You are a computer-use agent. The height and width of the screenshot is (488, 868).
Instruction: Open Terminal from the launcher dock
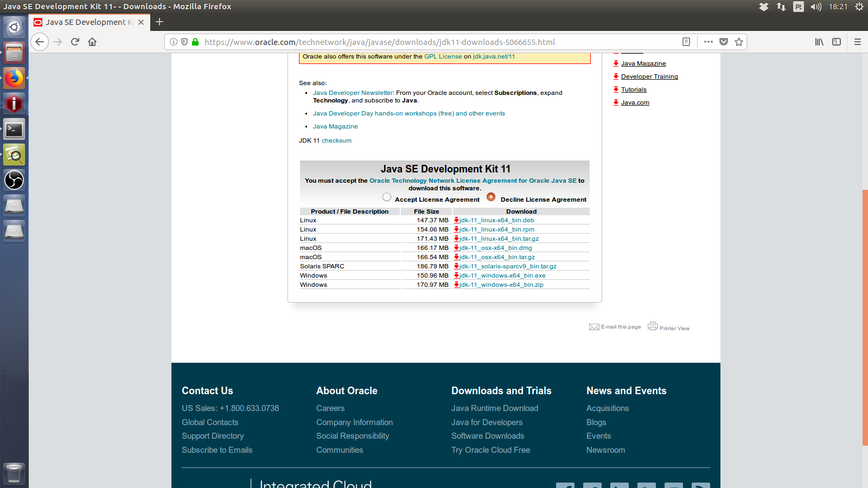[14, 129]
